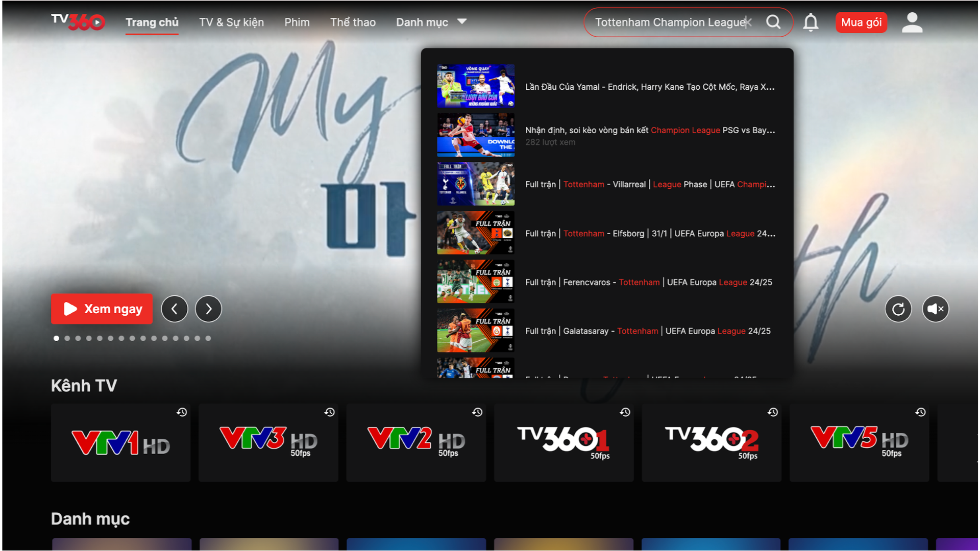Click the search magnifier icon
The height and width of the screenshot is (551, 980).
(773, 22)
